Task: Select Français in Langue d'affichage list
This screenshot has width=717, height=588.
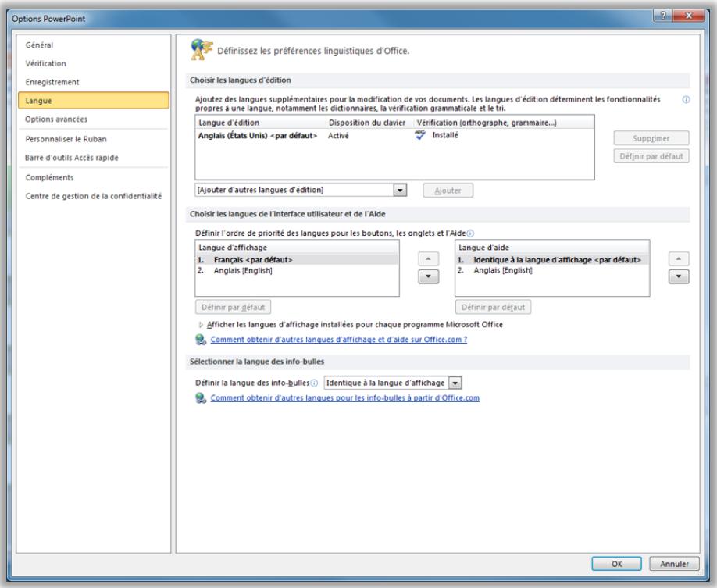Action: pyautogui.click(x=297, y=260)
